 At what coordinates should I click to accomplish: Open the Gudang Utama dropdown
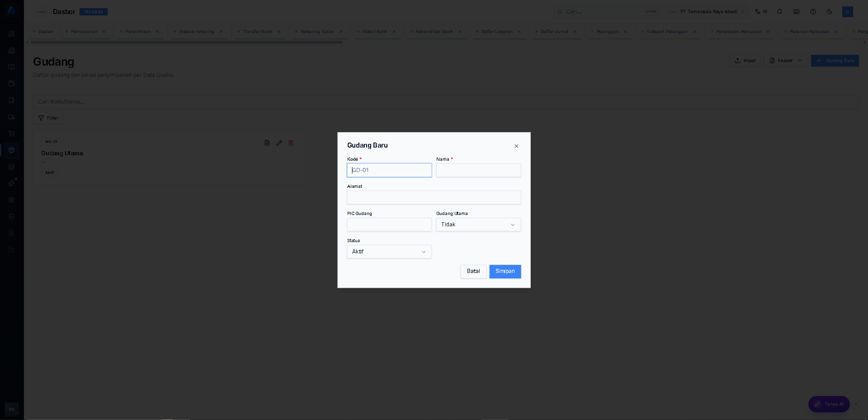478,224
